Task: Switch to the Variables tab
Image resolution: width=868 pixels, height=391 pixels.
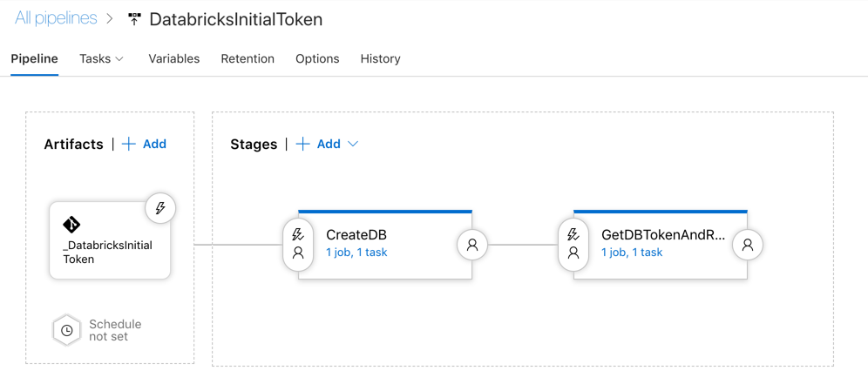Action: [x=173, y=58]
